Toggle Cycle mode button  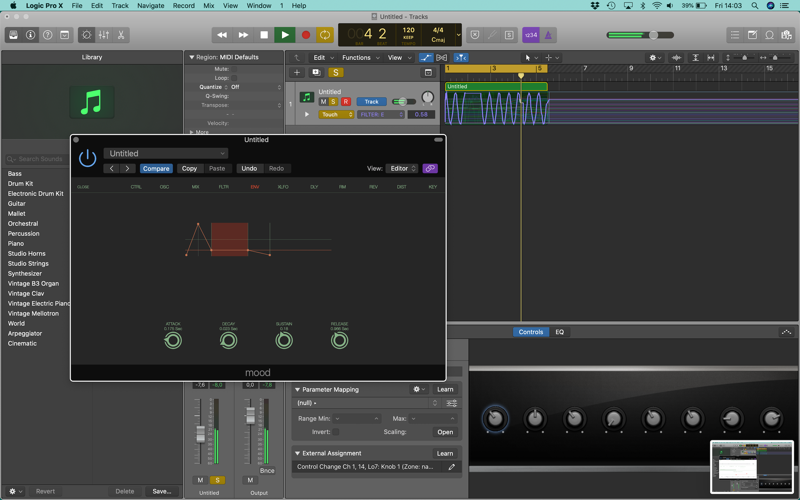324,35
